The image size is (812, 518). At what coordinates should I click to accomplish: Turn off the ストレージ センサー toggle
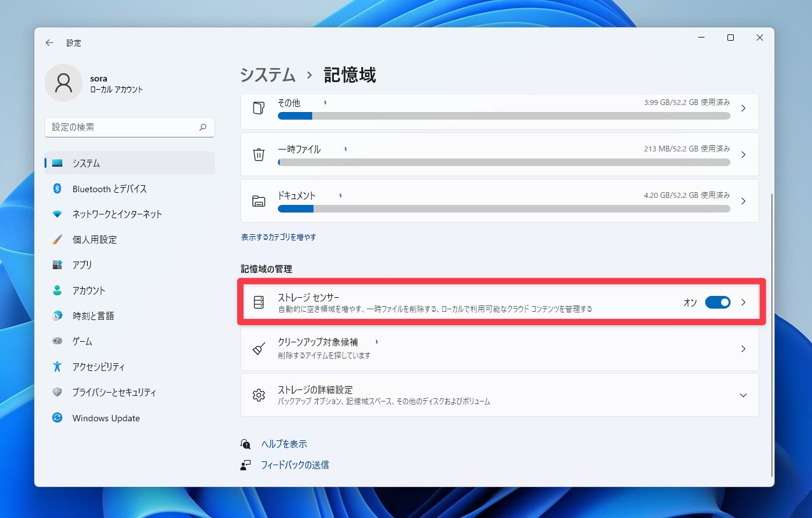click(717, 303)
